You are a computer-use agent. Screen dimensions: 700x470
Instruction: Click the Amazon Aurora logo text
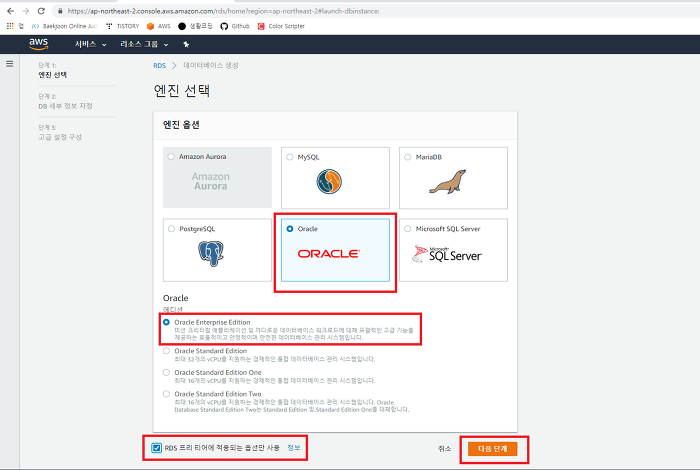pyautogui.click(x=211, y=181)
